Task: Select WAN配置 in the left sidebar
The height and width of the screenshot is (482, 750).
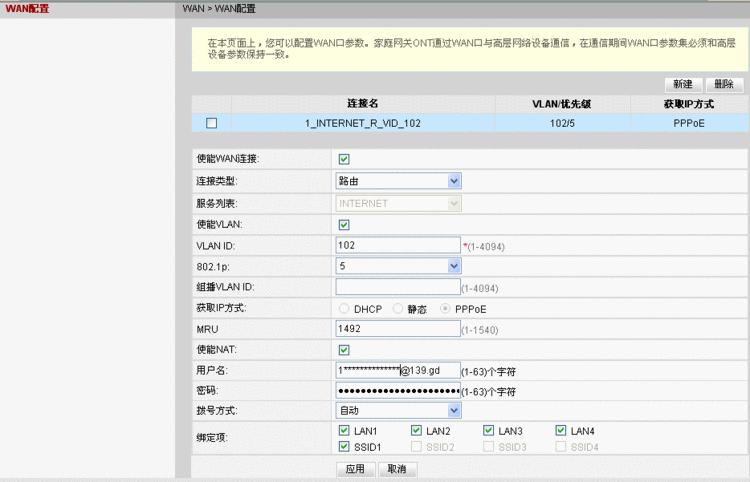Action: tap(27, 8)
